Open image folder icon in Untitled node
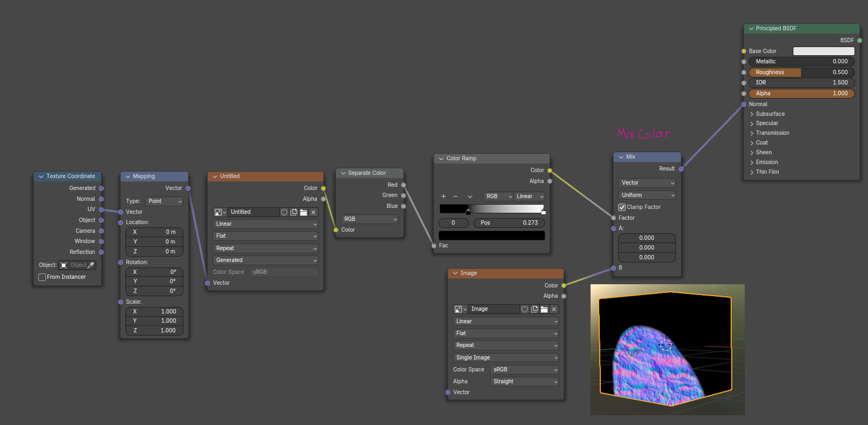The width and height of the screenshot is (868, 425). coord(303,212)
